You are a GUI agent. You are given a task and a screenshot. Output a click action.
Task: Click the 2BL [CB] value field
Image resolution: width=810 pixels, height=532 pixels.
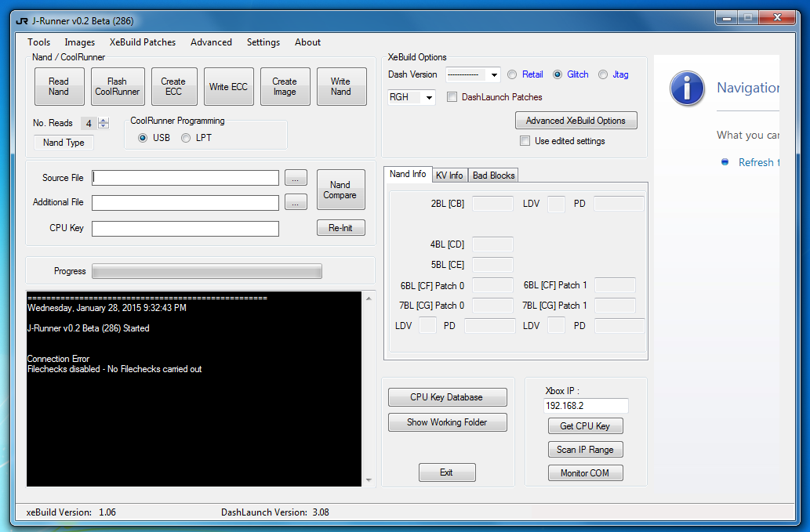492,204
